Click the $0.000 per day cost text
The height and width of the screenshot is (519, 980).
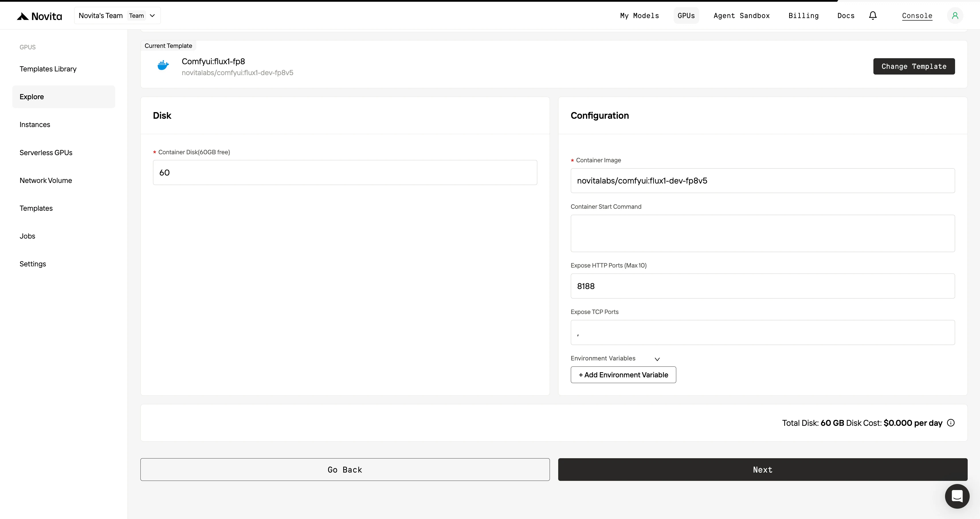coord(913,423)
